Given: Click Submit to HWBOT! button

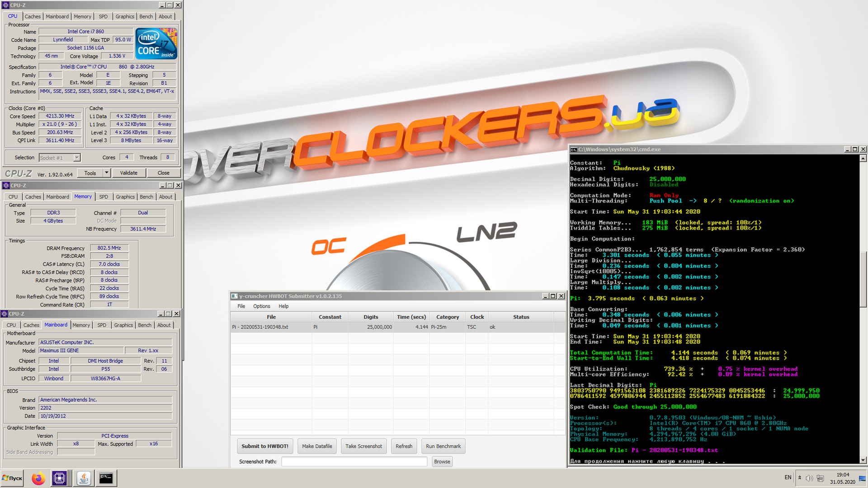Looking at the screenshot, I should [265, 446].
